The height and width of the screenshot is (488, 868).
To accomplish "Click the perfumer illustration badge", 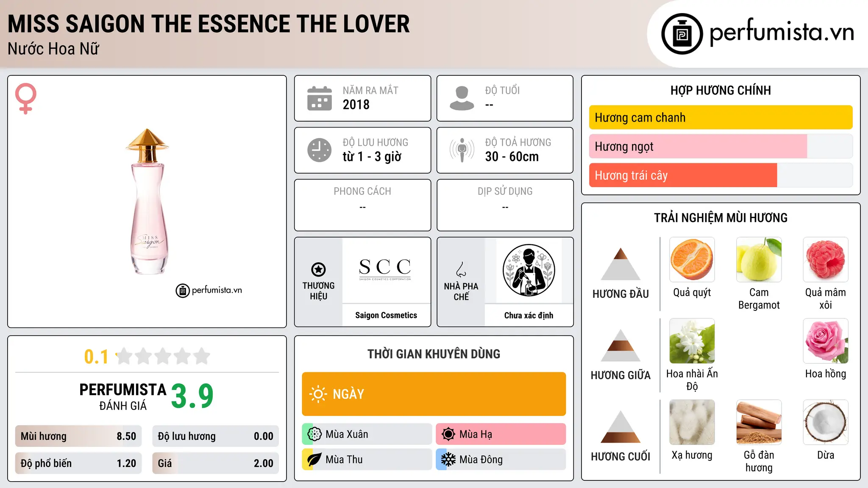I will point(529,270).
